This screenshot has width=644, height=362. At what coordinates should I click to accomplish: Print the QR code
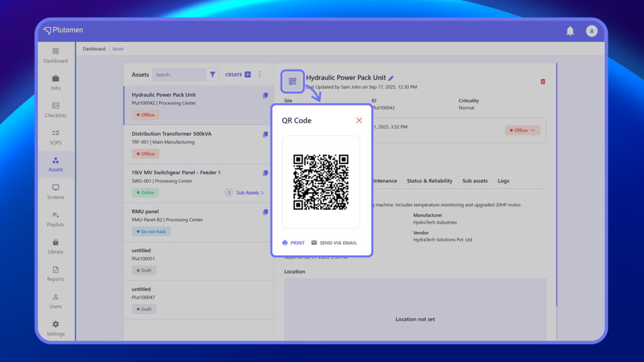pyautogui.click(x=293, y=243)
